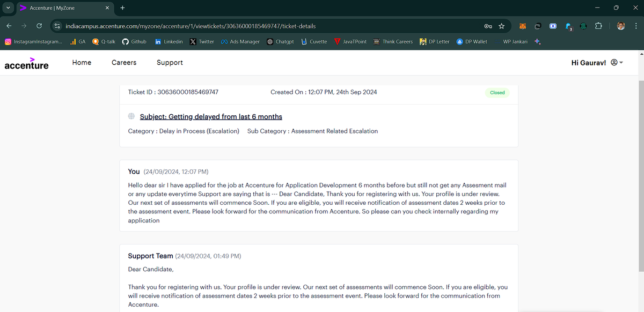Click the Accenture logo
Screen dimensions: 644x312
click(x=26, y=63)
